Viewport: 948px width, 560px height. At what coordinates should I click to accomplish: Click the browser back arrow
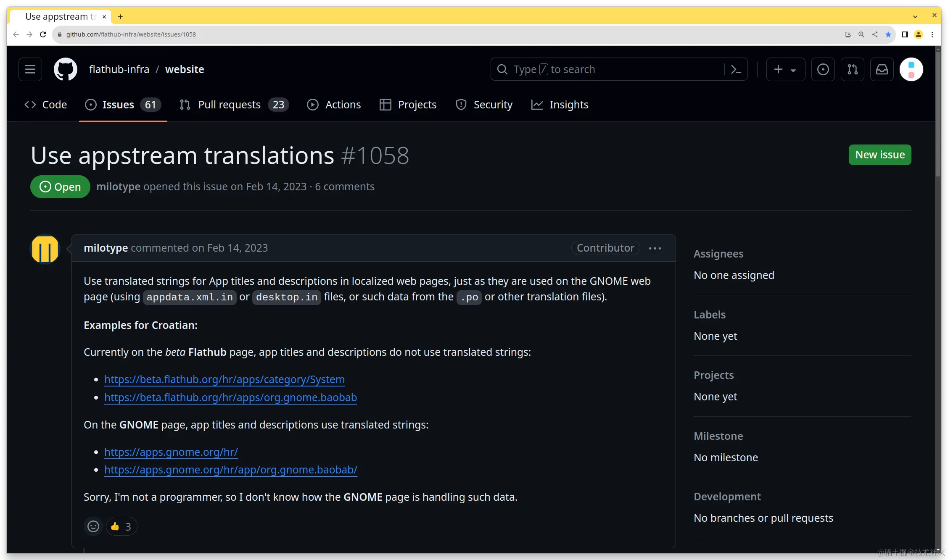(x=16, y=34)
